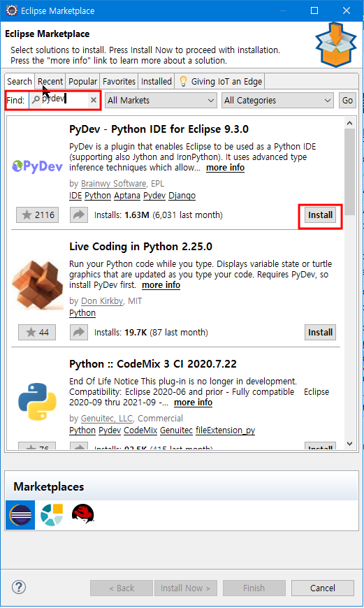This screenshot has height=608, width=364.
Task: Click the Go search button
Action: 347,101
